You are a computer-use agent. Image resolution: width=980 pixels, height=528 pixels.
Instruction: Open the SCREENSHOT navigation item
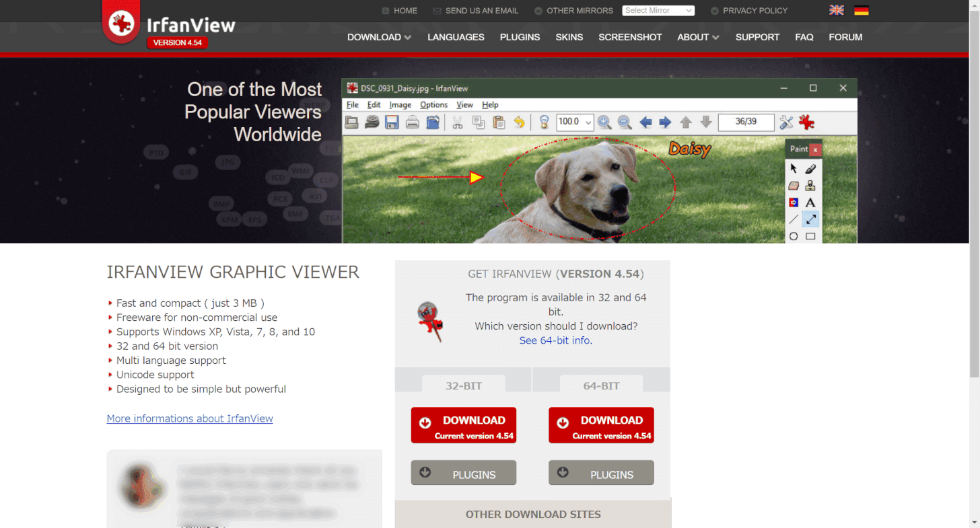pyautogui.click(x=630, y=37)
